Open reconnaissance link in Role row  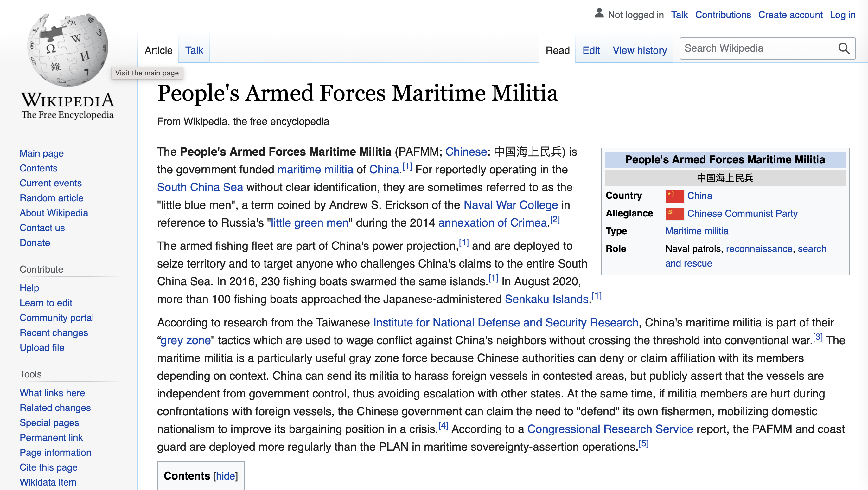[759, 248]
